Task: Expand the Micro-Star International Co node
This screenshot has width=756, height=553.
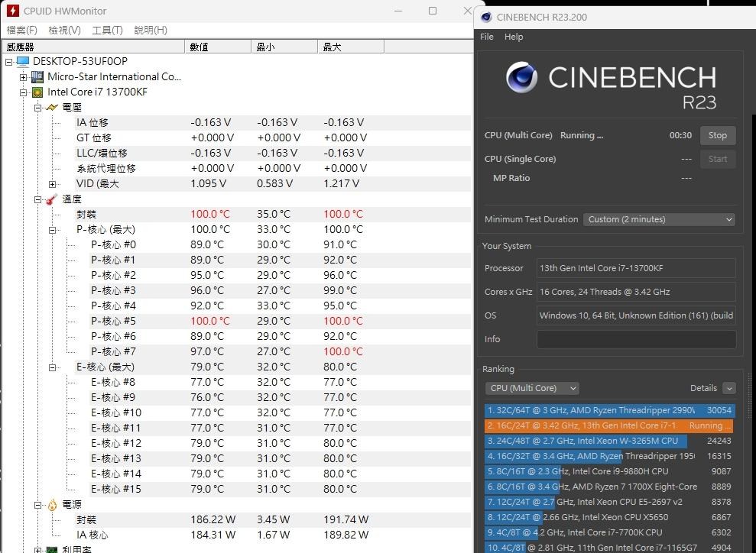Action: tap(24, 76)
